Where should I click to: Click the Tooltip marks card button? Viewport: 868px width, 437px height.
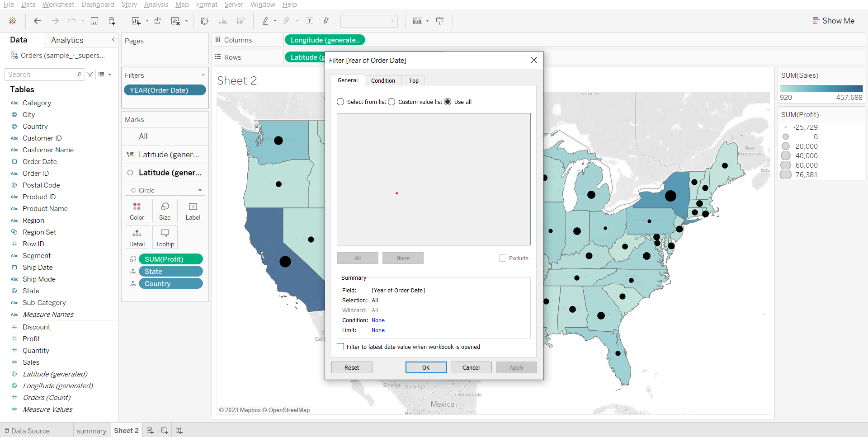click(165, 237)
